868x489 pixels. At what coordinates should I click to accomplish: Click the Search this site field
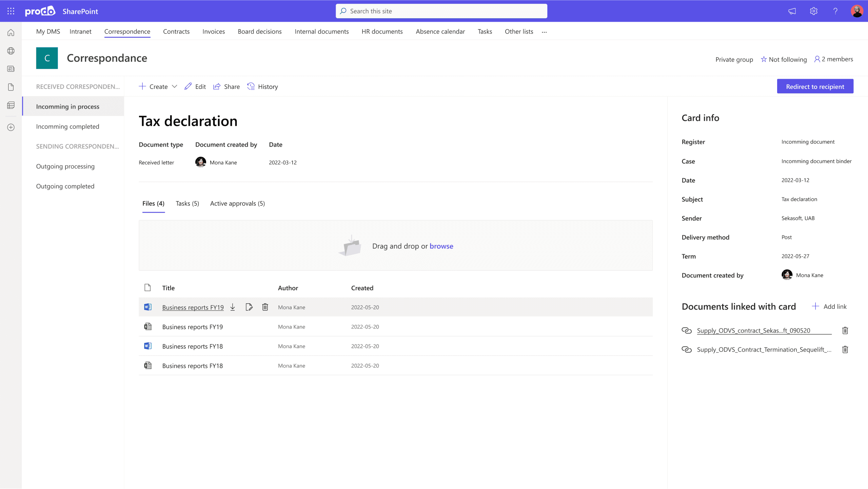441,11
